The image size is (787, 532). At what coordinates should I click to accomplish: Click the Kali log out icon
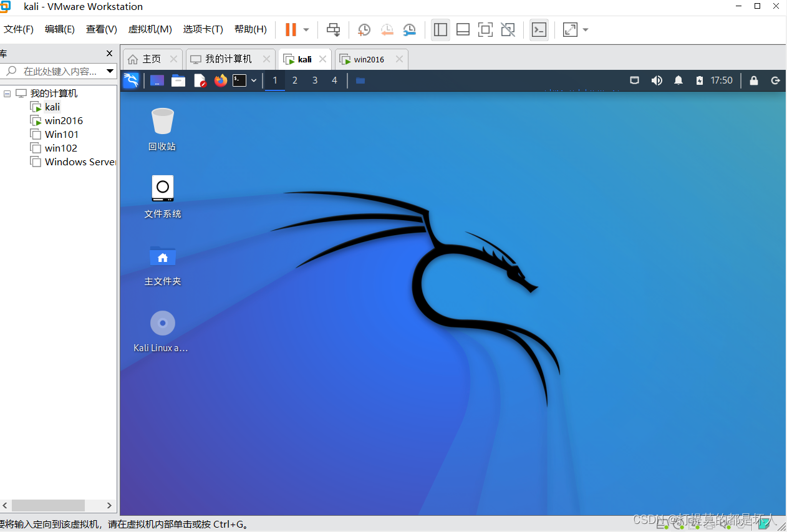(775, 80)
